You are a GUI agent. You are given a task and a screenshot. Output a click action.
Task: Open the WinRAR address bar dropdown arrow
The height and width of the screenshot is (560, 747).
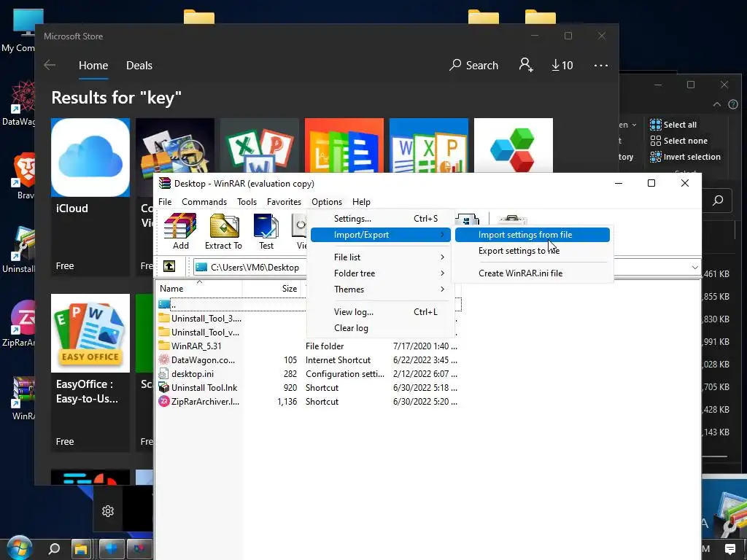tap(694, 267)
